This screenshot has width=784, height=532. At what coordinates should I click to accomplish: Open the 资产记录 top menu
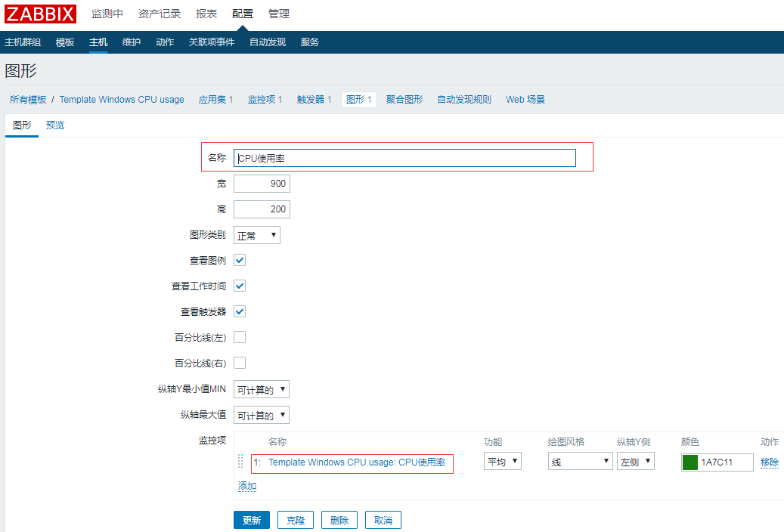[160, 14]
